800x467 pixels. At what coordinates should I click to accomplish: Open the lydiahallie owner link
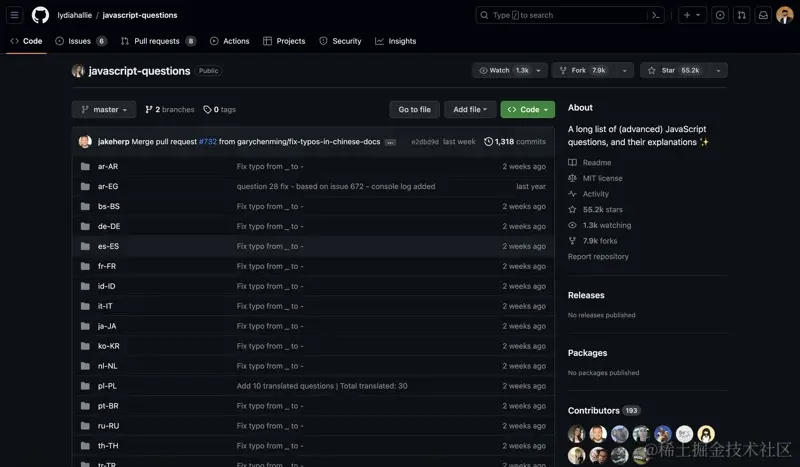[x=74, y=15]
